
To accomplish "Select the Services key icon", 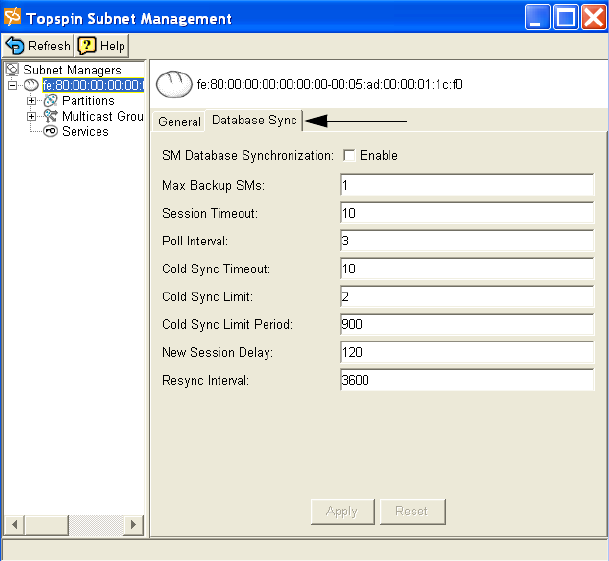I will 51,132.
